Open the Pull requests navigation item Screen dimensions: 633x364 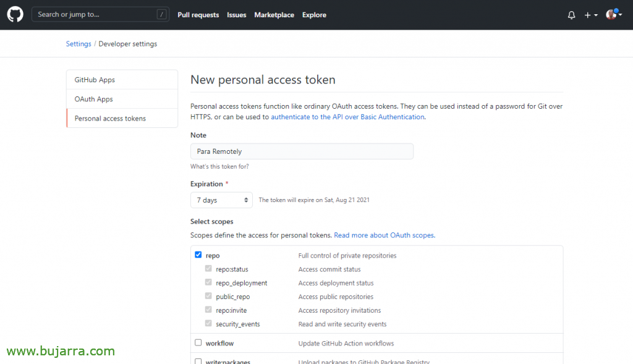click(x=198, y=14)
